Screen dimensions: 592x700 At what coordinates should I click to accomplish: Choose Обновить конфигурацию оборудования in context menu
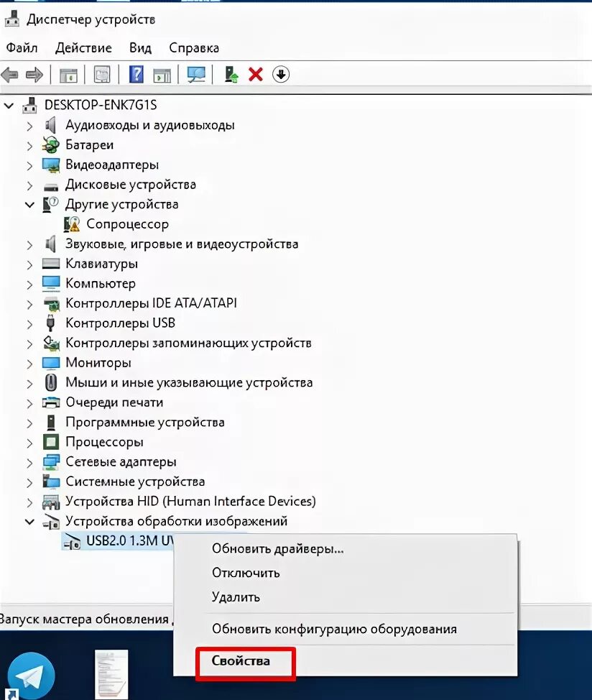[x=334, y=629]
